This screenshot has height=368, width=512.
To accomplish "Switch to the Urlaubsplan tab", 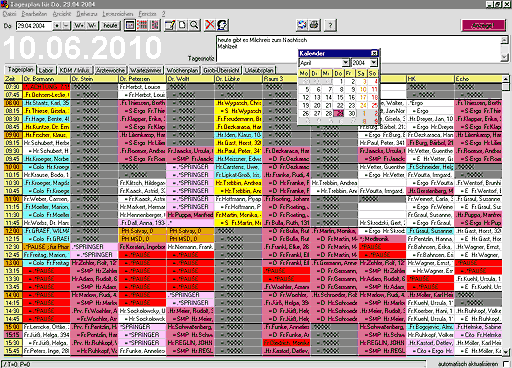I will [x=259, y=70].
